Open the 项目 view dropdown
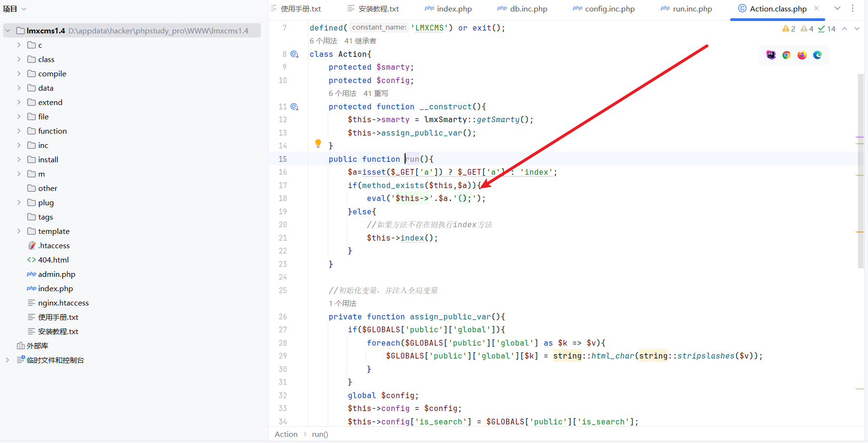 point(14,9)
